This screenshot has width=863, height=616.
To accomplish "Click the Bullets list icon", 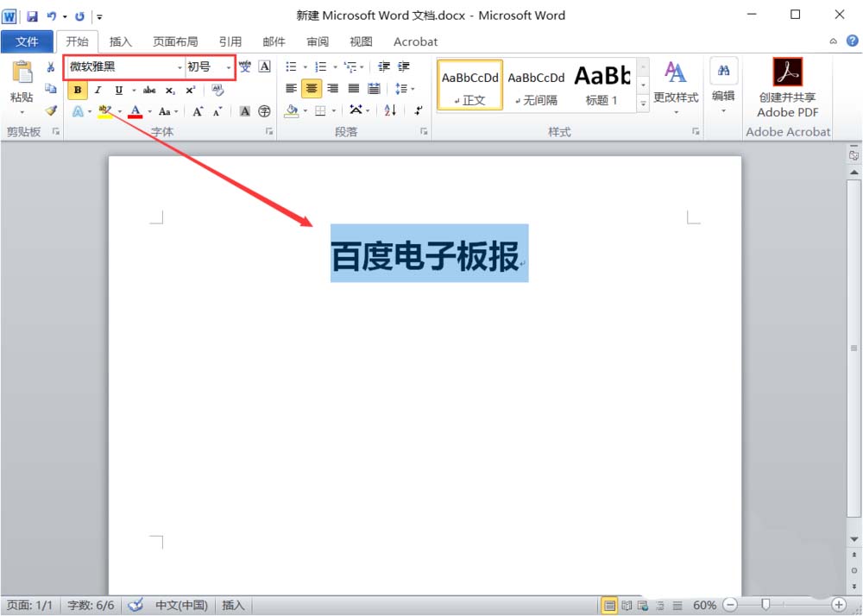I will [x=291, y=66].
